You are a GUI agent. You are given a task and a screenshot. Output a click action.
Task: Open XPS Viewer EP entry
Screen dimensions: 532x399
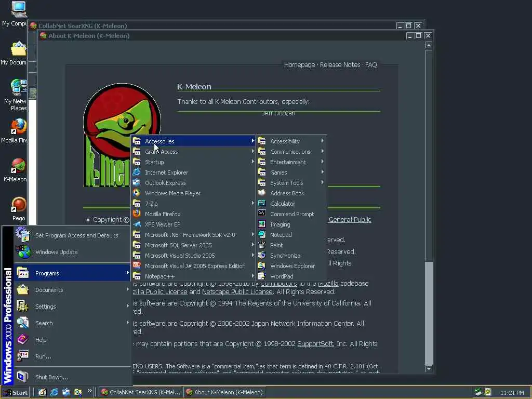point(193,224)
